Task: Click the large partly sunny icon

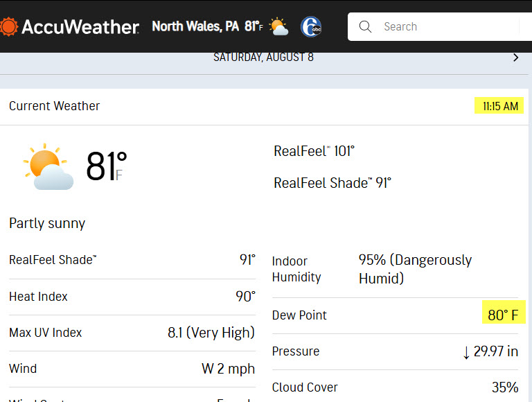Action: 48,166
